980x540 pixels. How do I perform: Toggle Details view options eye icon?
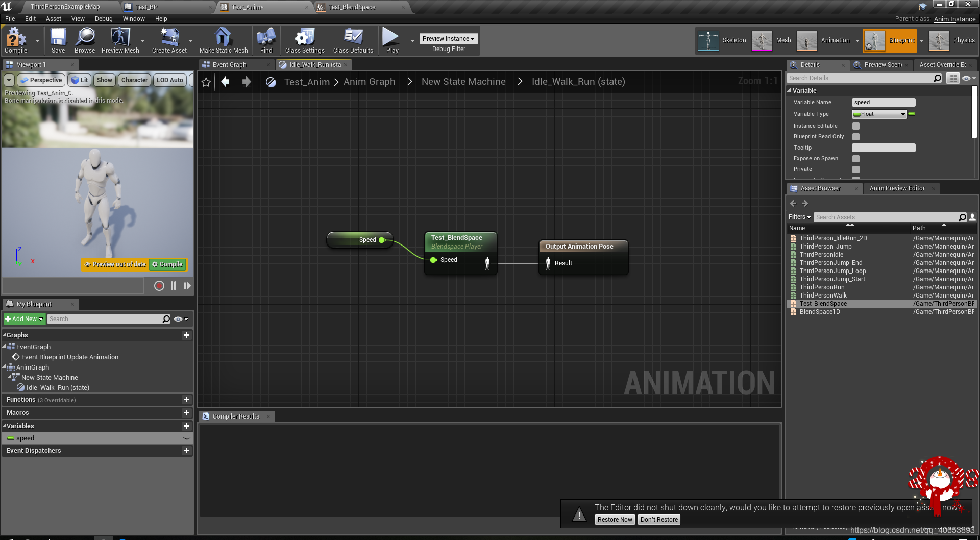point(968,78)
